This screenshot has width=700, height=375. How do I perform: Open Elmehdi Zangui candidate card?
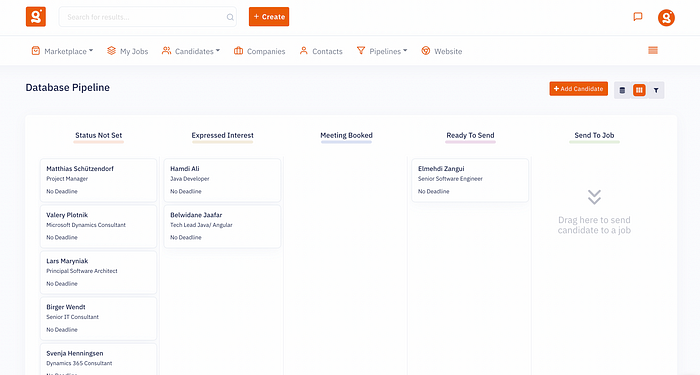(x=470, y=180)
